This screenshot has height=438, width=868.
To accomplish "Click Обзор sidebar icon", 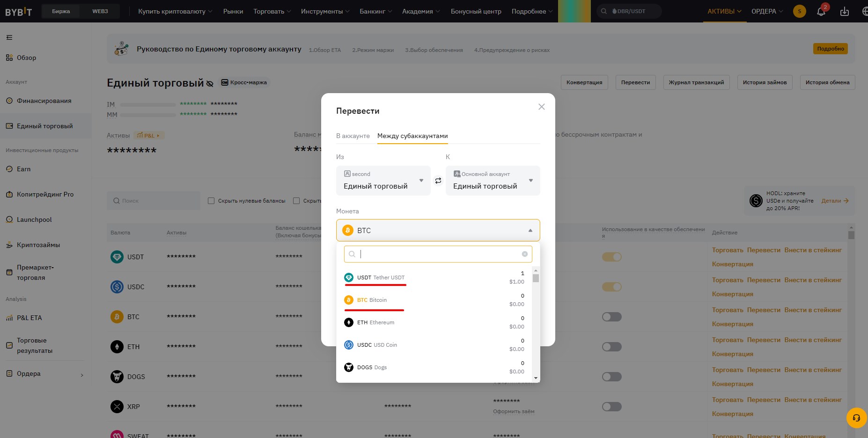I will click(9, 58).
